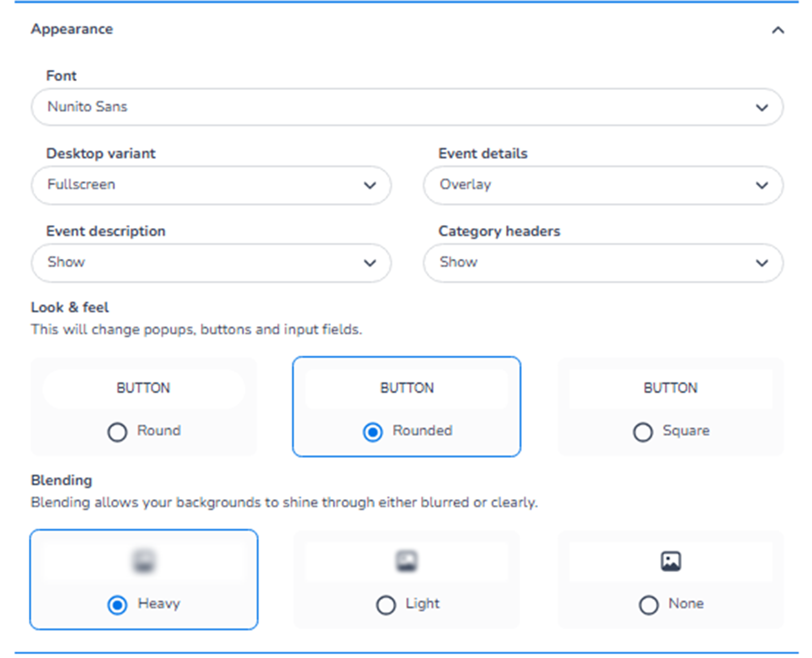Select the Round radio button
Viewport: 812px width, 658px height.
(x=117, y=432)
